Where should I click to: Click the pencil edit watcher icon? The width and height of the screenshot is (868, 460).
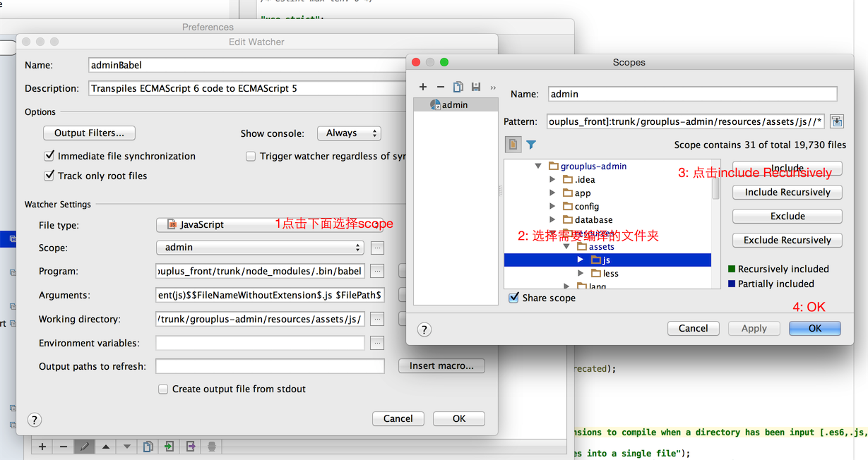[x=84, y=447]
